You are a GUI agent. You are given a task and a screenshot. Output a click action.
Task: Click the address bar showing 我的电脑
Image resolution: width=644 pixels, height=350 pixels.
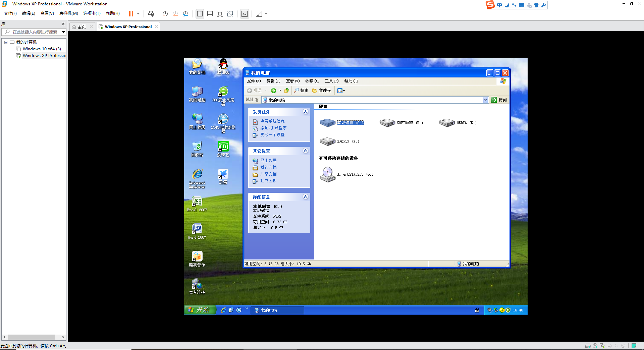pyautogui.click(x=372, y=100)
